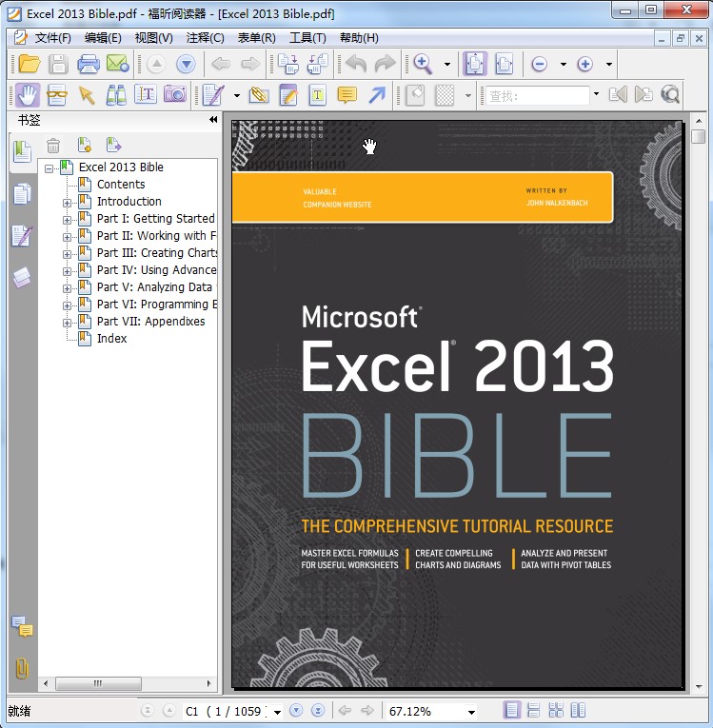Toggle single page view in status bar
713x728 pixels.
pyautogui.click(x=512, y=711)
